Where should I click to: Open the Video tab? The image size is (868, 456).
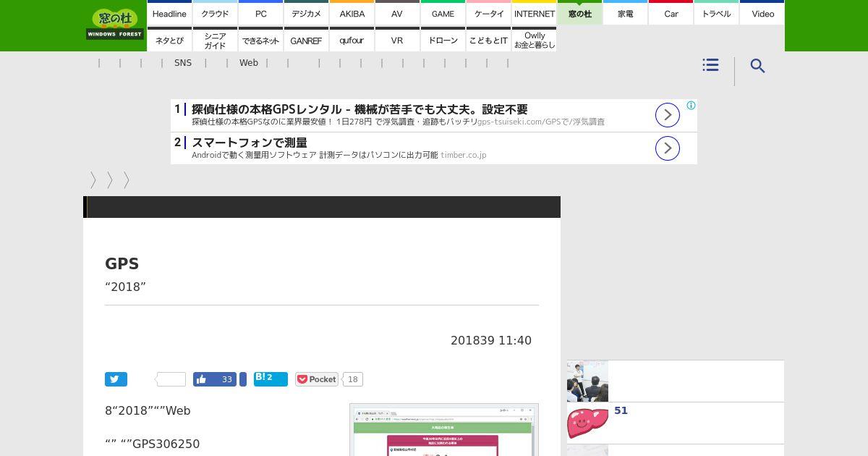(x=762, y=13)
